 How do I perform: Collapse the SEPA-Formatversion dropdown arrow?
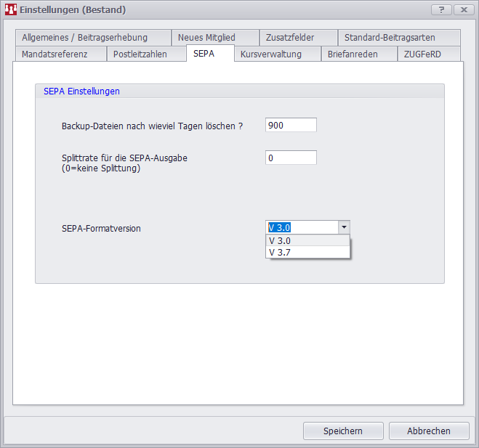point(344,227)
